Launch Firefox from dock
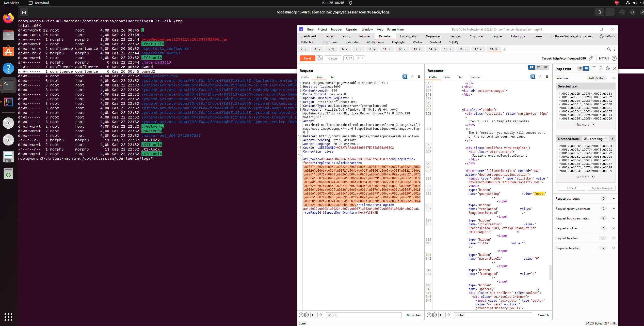The height and width of the screenshot is (326, 644). (x=8, y=18)
